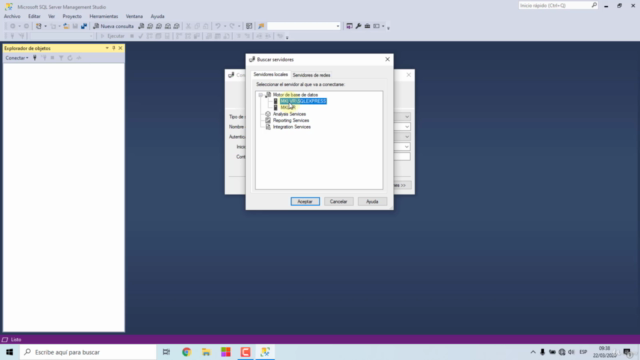This screenshot has width=640, height=360.
Task: Select Reporting Services in the tree
Action: tap(291, 120)
